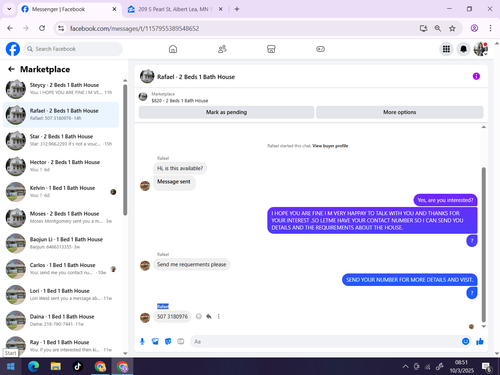
Task: Open Hector 2 Beds 1 Bath chat
Action: (x=61, y=166)
